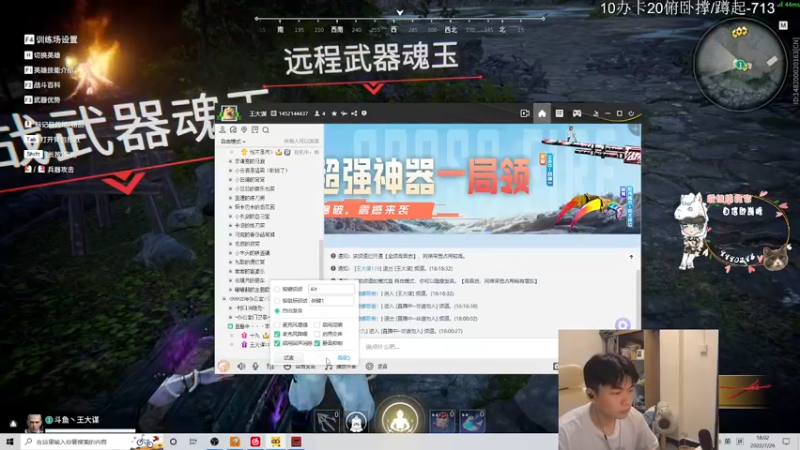Click F1 英雄技能介绍 in game menu
This screenshot has width=800, height=450.
(x=49, y=70)
